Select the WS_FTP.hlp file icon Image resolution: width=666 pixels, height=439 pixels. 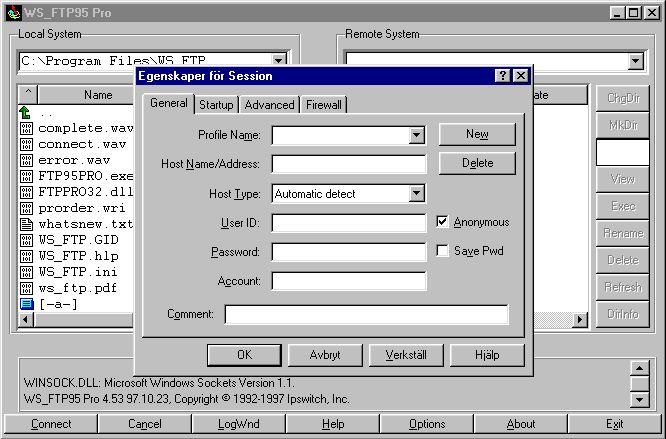pos(26,256)
